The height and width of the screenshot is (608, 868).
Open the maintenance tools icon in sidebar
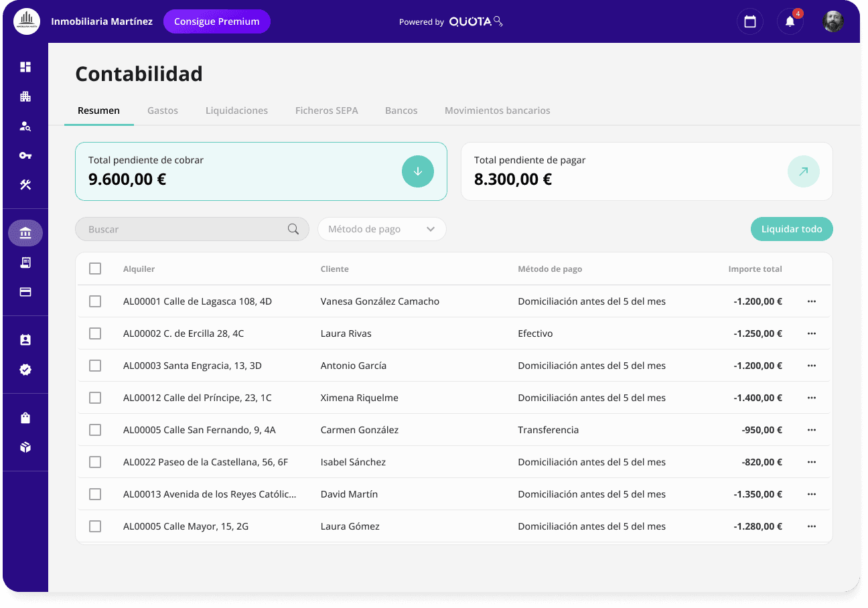(25, 185)
